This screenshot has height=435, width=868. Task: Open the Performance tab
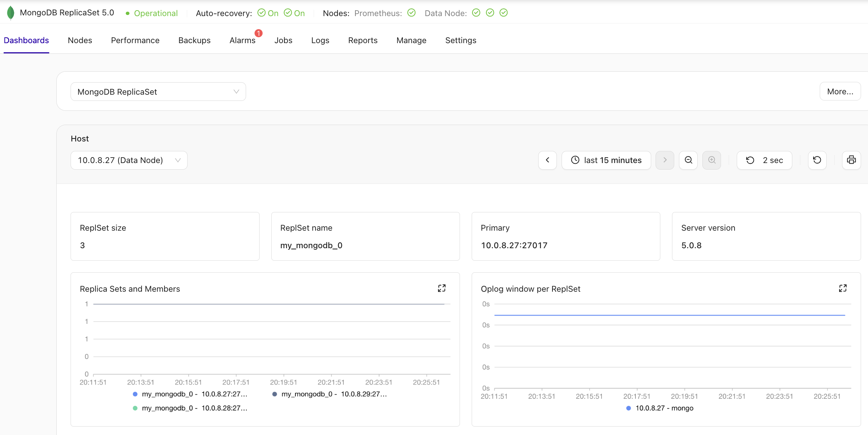[135, 40]
